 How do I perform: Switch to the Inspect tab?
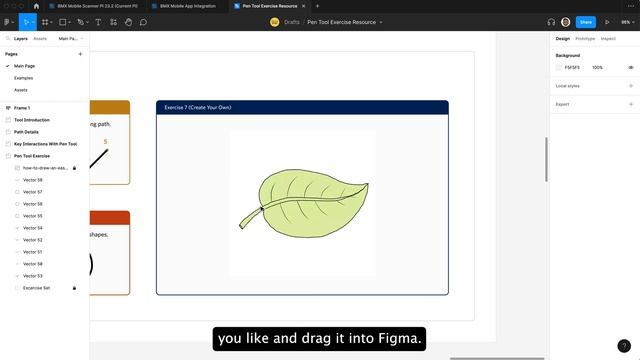click(608, 38)
